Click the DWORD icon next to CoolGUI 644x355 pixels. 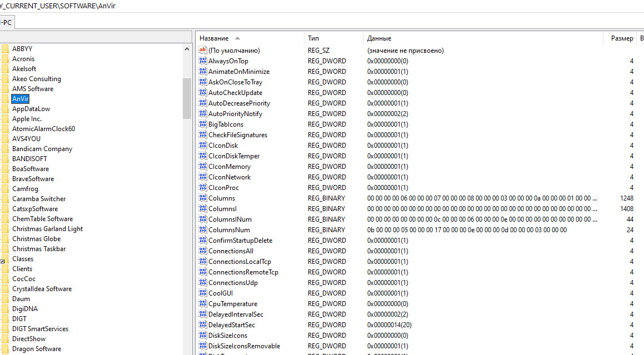[203, 293]
